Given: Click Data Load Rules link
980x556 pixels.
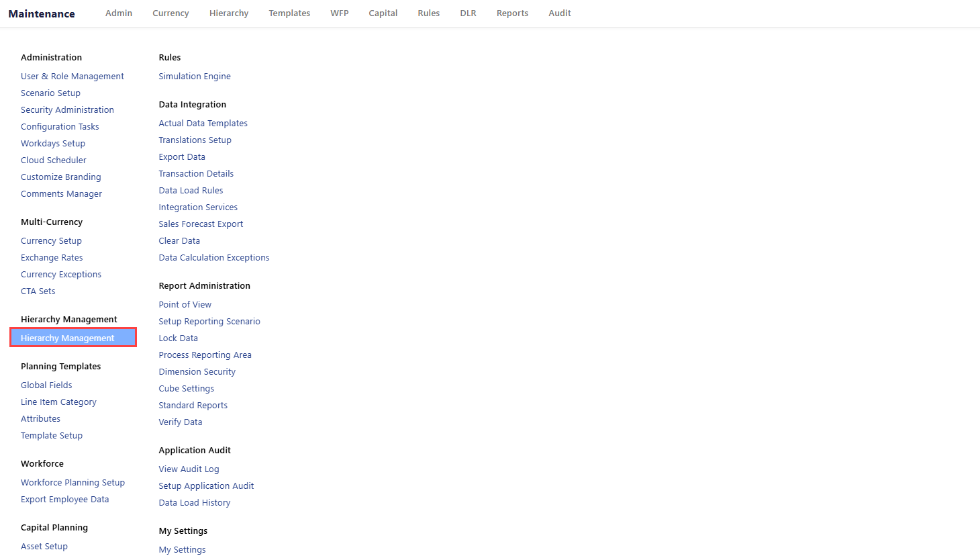Looking at the screenshot, I should point(191,190).
